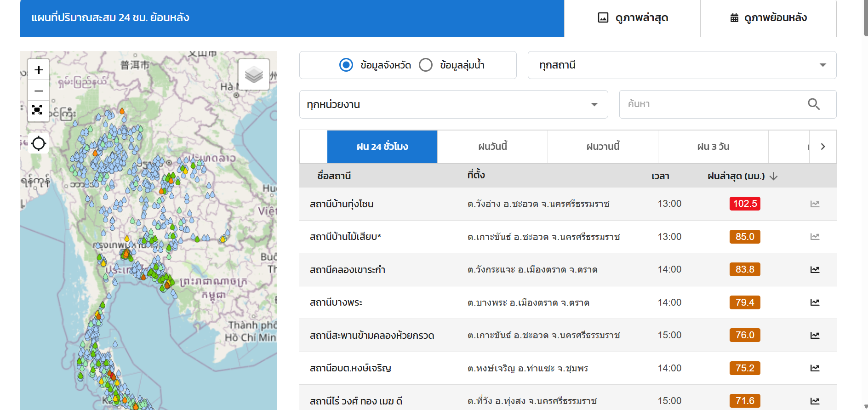The height and width of the screenshot is (410, 868).
Task: Open the map layers switcher
Action: pyautogui.click(x=254, y=74)
